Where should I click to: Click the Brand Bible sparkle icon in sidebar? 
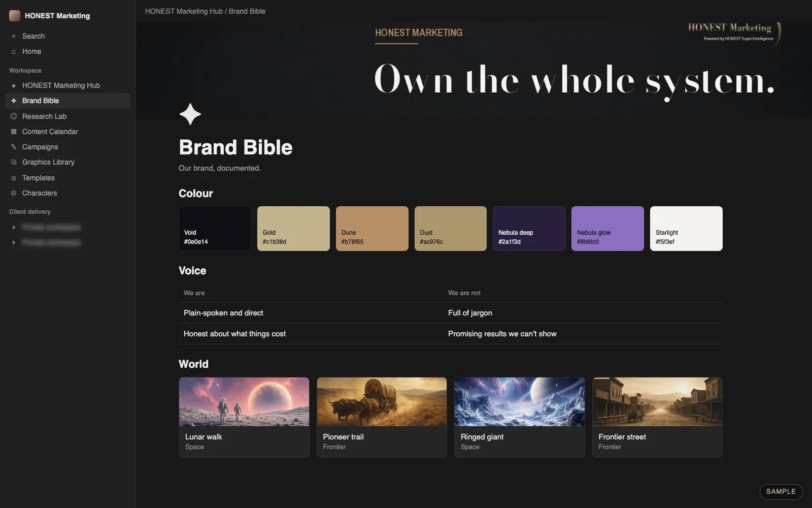[14, 101]
